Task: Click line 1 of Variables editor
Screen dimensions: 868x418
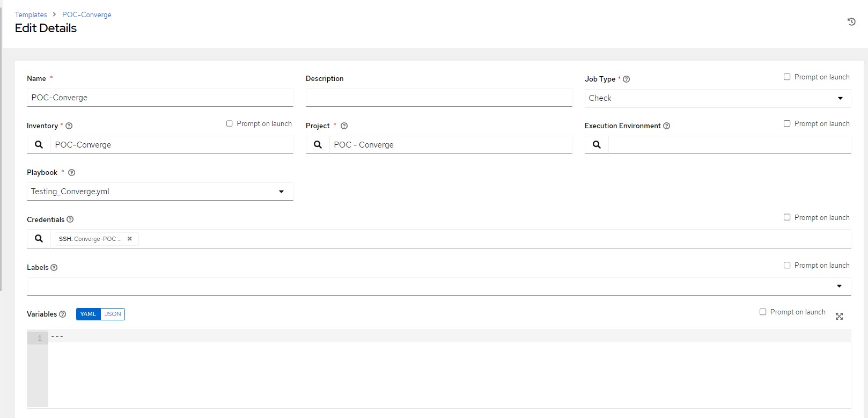Action: (450, 338)
